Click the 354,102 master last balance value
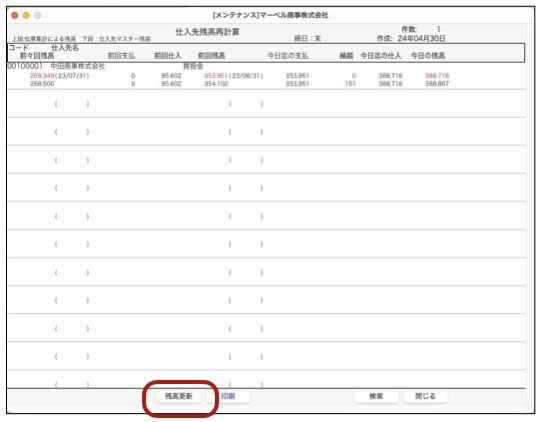 tap(216, 84)
